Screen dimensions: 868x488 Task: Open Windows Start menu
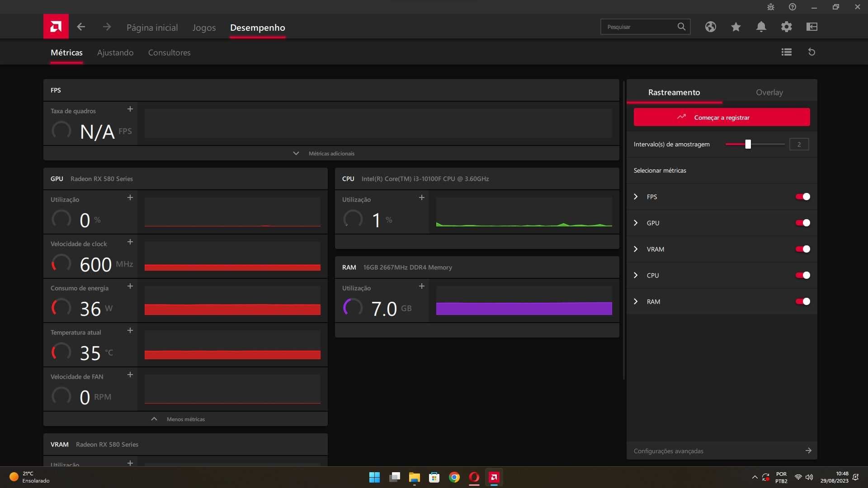pos(374,477)
